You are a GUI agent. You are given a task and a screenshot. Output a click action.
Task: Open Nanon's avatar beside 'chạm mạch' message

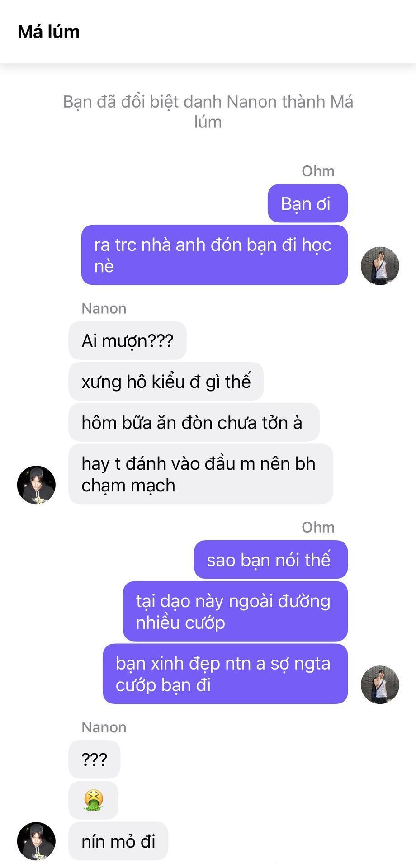pyautogui.click(x=36, y=485)
